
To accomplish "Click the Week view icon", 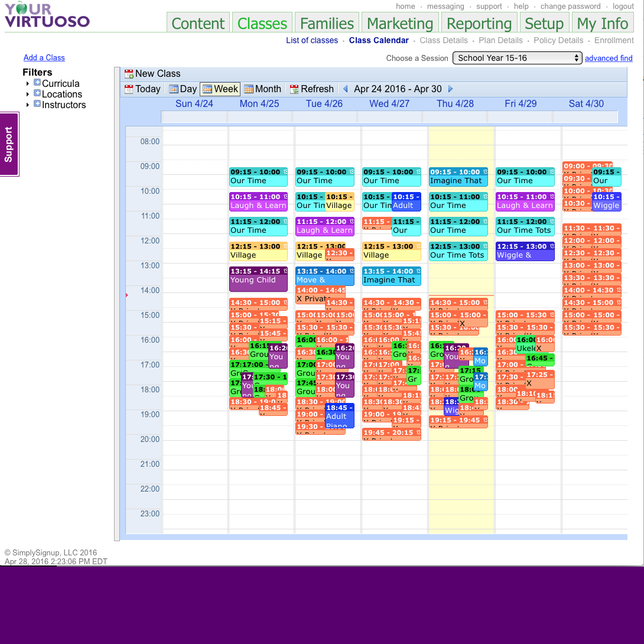I will 207,89.
